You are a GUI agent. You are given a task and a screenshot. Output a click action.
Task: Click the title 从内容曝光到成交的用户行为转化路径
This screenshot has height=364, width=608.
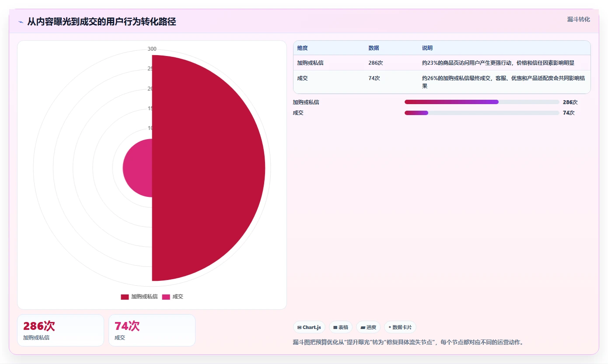pos(101,22)
